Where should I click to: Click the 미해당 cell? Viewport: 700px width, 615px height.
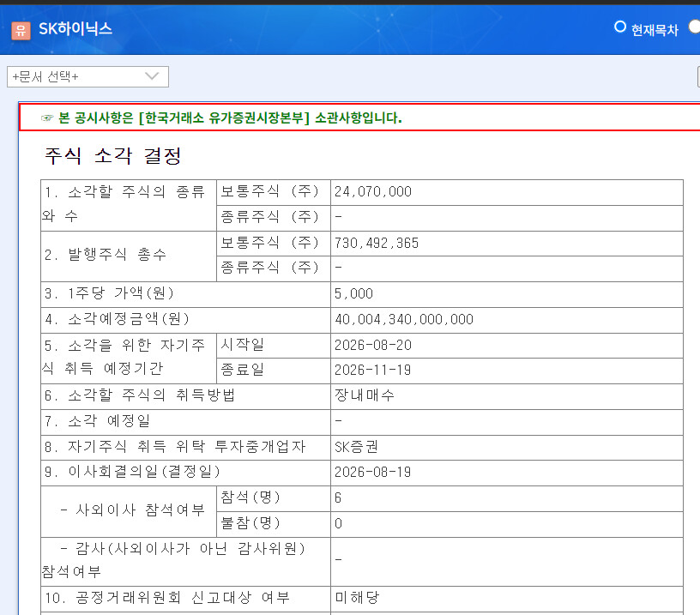pyautogui.click(x=507, y=598)
